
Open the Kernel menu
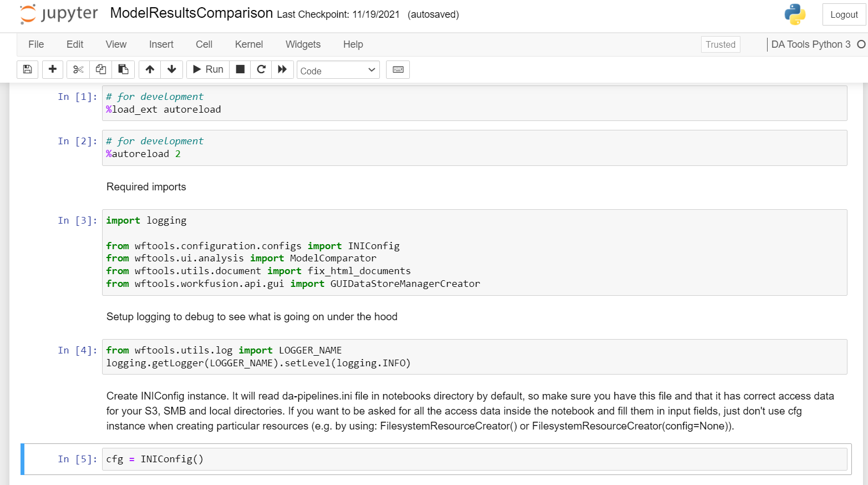click(249, 44)
